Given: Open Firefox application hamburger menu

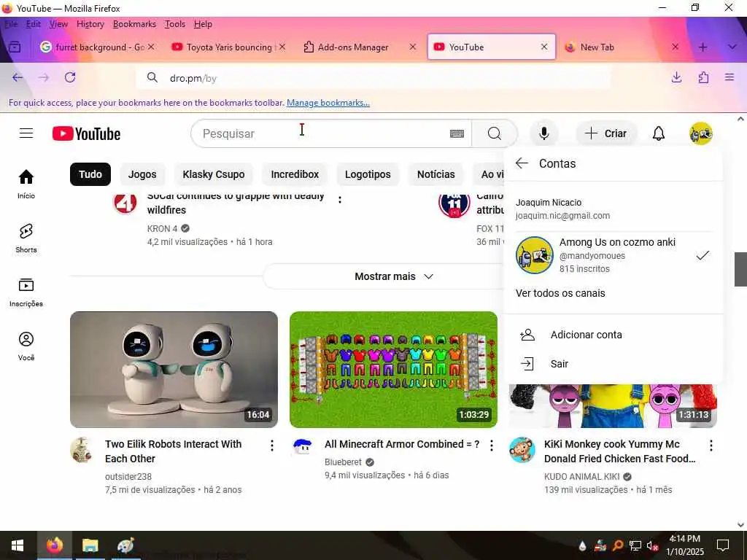Looking at the screenshot, I should tap(729, 77).
